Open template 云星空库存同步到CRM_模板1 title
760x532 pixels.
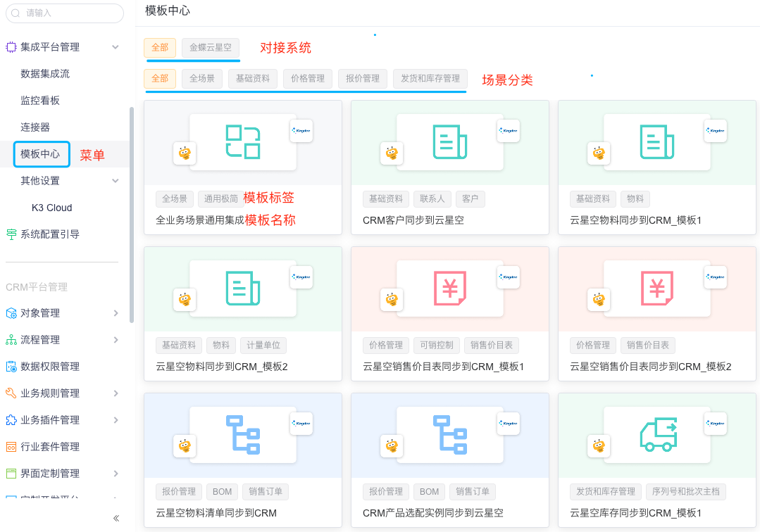(636, 513)
